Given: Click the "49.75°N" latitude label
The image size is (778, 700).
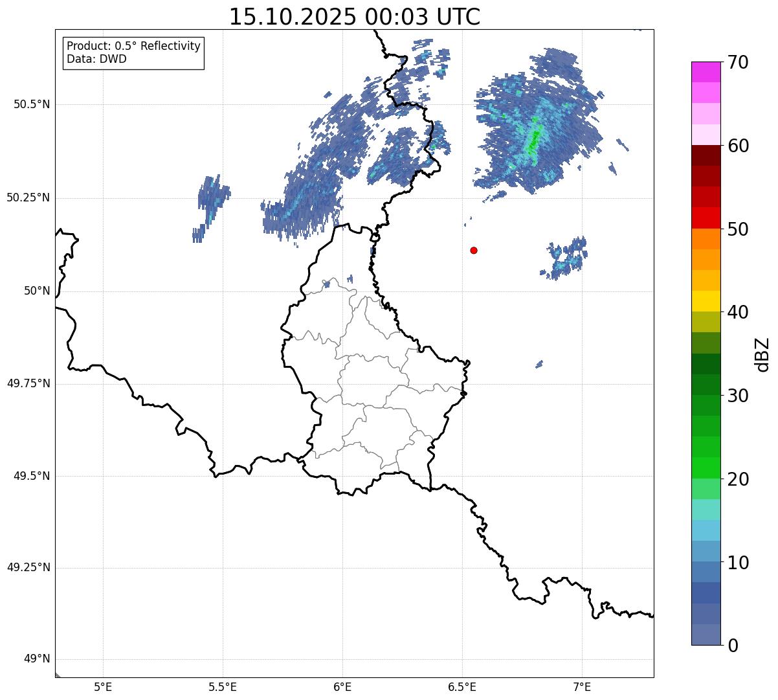Looking at the screenshot, I should pyautogui.click(x=28, y=383).
